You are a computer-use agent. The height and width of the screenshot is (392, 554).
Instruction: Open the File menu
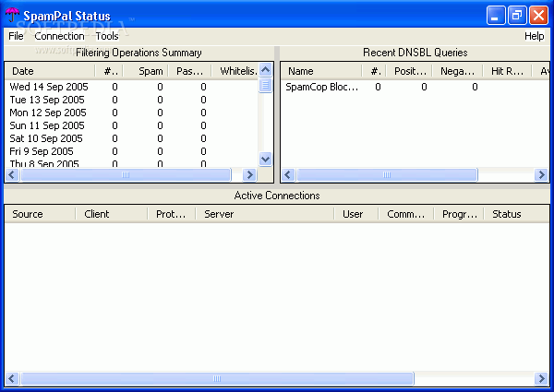(16, 36)
